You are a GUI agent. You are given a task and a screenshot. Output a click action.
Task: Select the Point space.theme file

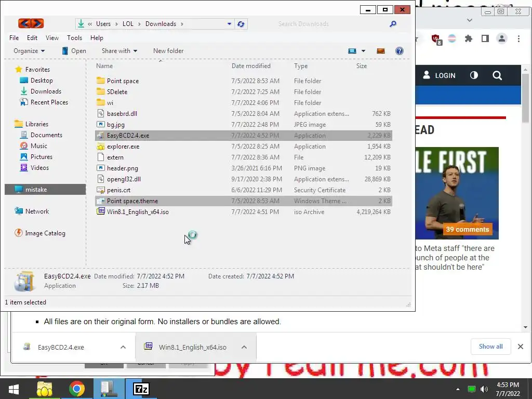tap(243, 201)
